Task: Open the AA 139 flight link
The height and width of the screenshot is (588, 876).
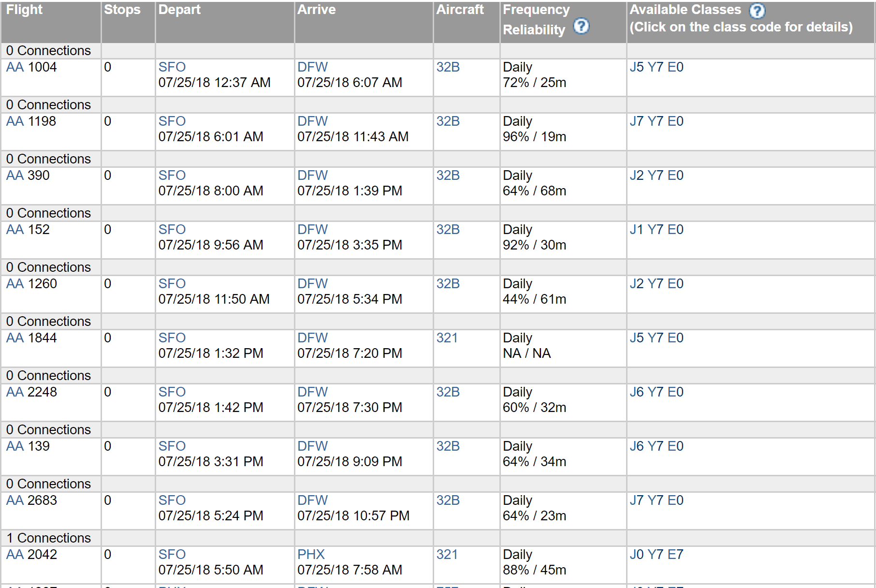Action: click(x=28, y=446)
